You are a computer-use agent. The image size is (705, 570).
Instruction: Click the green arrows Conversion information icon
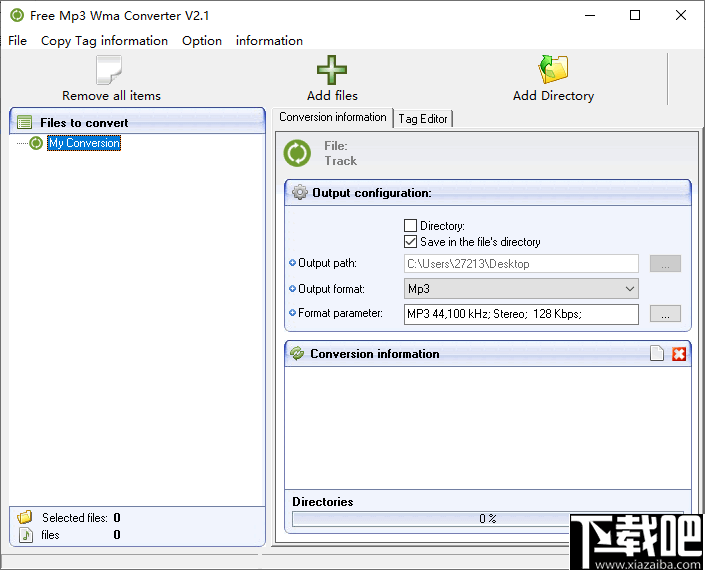coord(297,353)
